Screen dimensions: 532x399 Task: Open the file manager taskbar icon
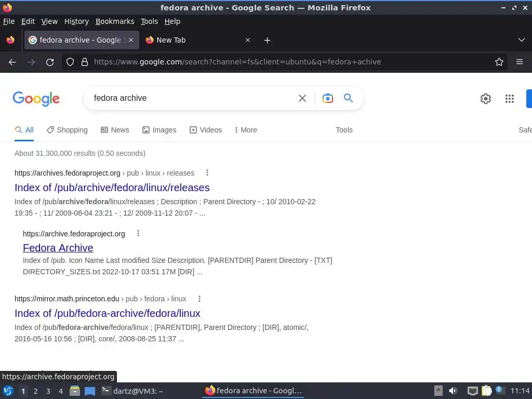pyautogui.click(x=75, y=391)
